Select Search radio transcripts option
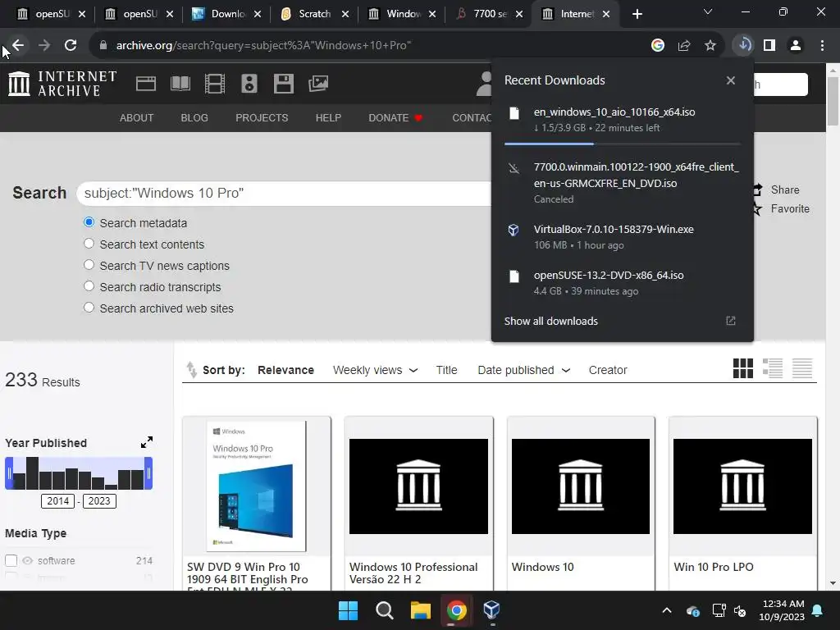The width and height of the screenshot is (840, 630). click(89, 286)
